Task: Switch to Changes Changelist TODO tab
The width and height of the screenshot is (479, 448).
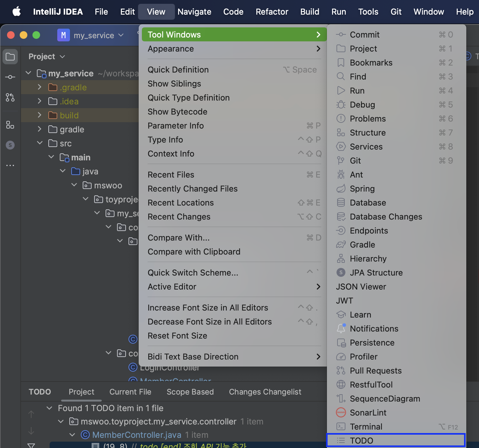Action: (x=265, y=392)
